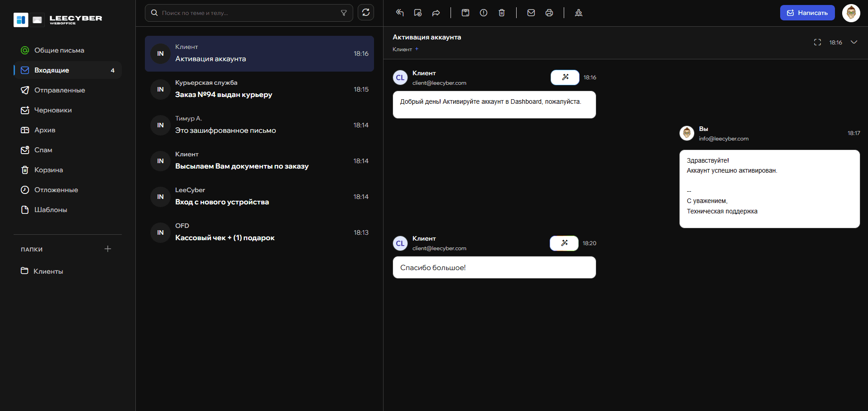
Task: Delete the email with trash icon
Action: [x=501, y=13]
